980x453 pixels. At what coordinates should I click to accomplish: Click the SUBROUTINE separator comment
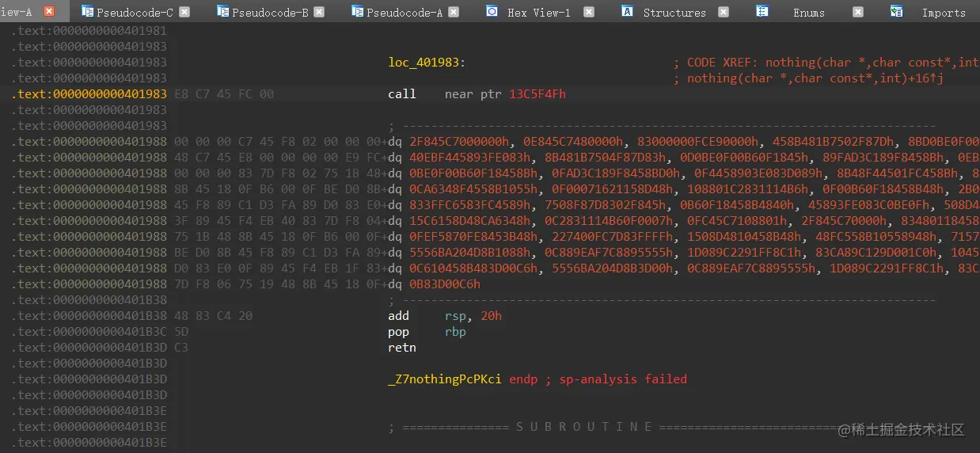[583, 427]
